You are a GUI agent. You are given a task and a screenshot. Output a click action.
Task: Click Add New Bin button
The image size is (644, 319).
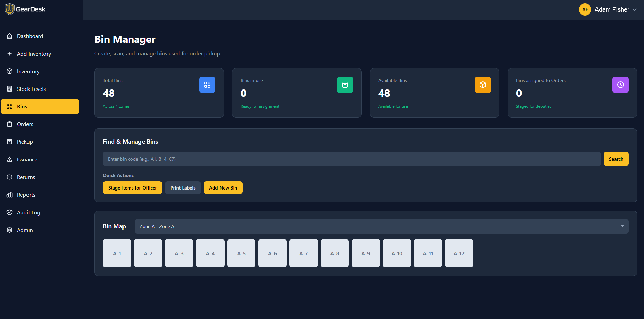tap(223, 188)
